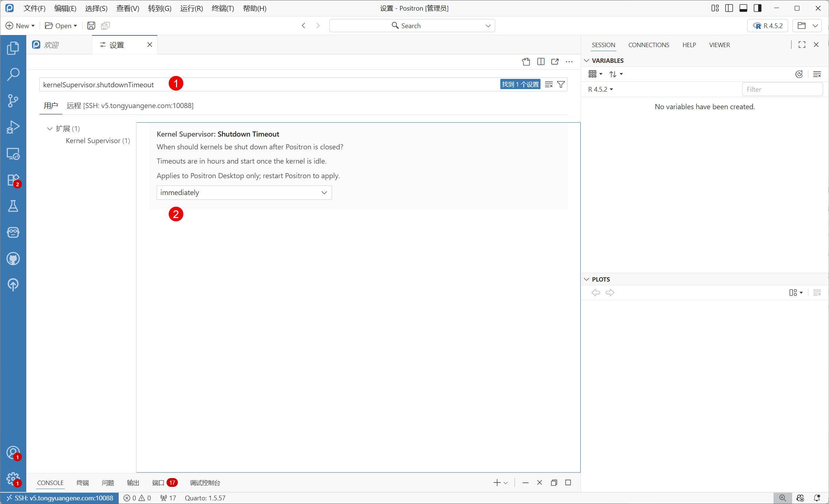
Task: Split the settings editor to the right
Action: point(541,62)
